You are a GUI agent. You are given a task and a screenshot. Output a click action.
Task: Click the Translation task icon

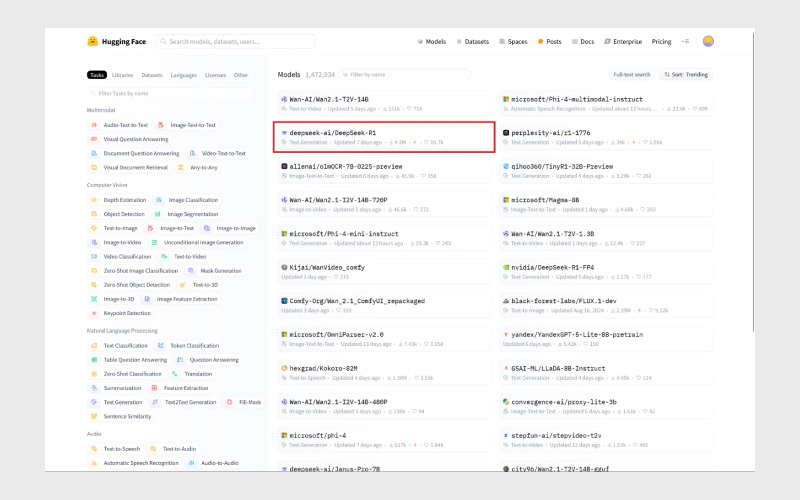tap(176, 373)
